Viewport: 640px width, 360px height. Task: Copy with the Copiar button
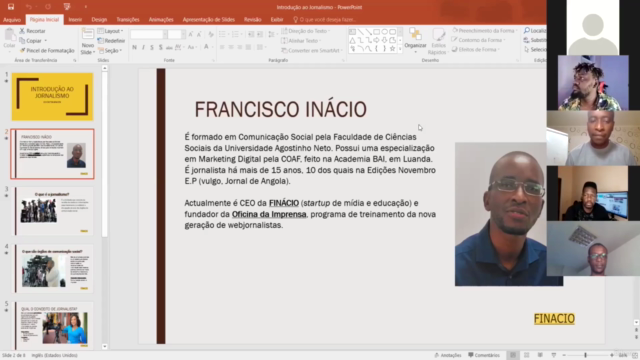(x=33, y=41)
